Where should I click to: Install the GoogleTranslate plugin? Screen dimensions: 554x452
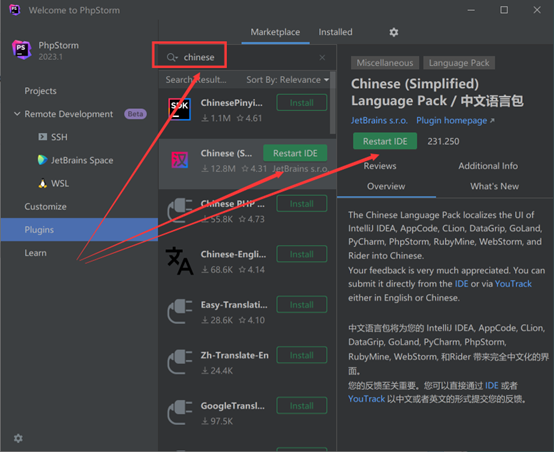coord(302,406)
